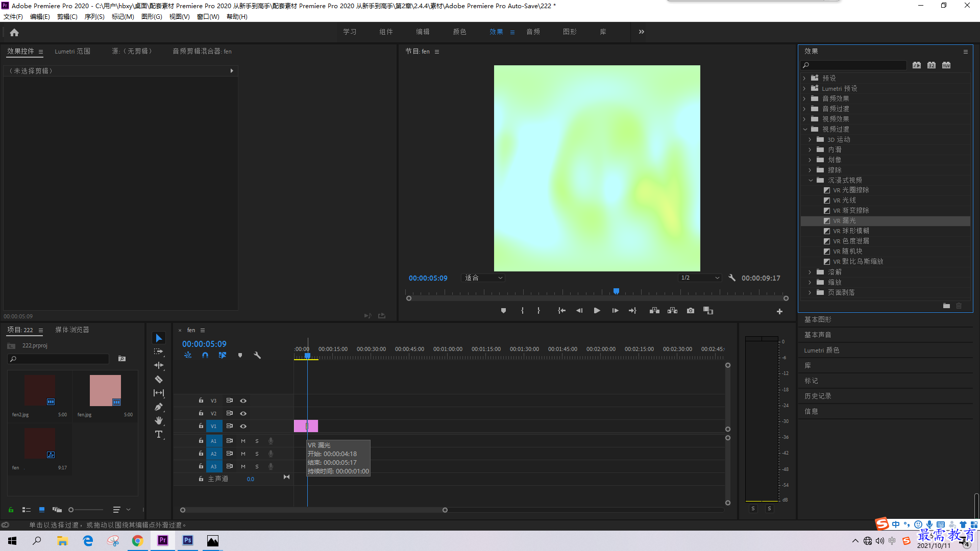This screenshot has width=980, height=551.
Task: Click 32-bit color effects filter icon
Action: 932,65
